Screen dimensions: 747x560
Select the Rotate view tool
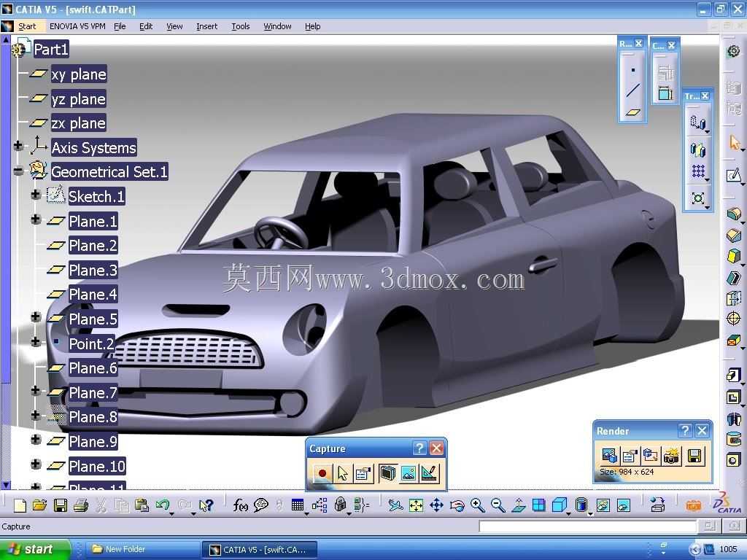[x=457, y=505]
